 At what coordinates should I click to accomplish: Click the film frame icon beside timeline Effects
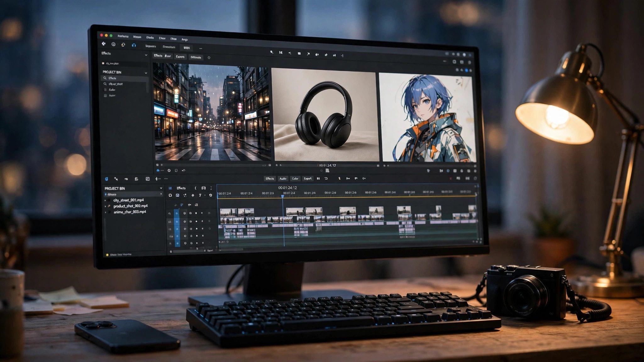click(x=203, y=188)
